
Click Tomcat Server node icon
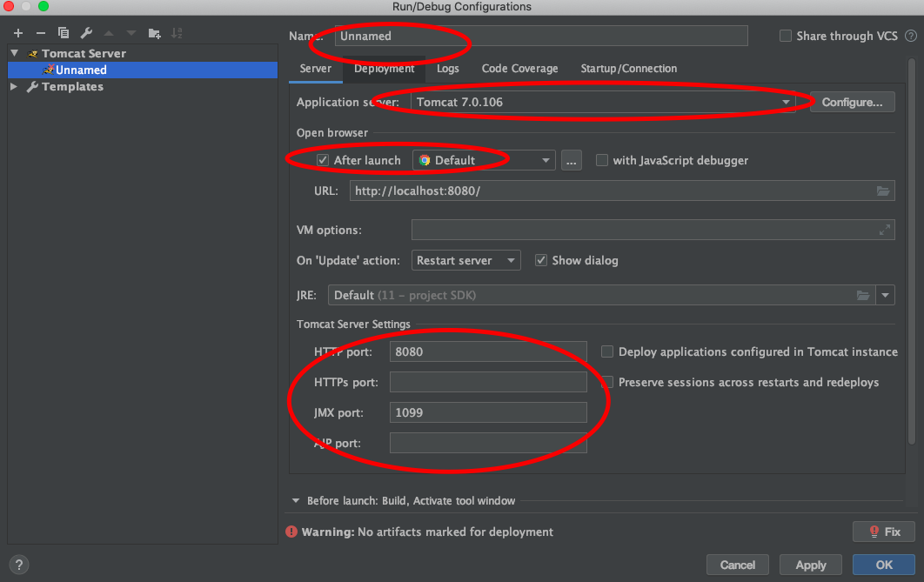[x=33, y=54]
